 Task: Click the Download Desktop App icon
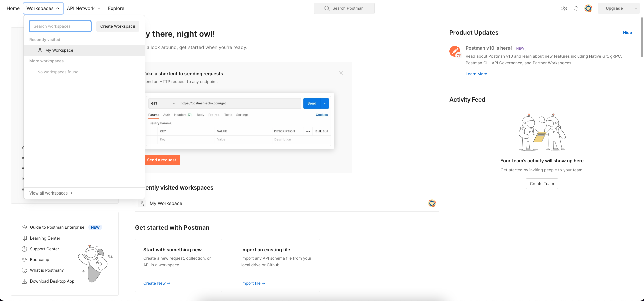coord(24,281)
